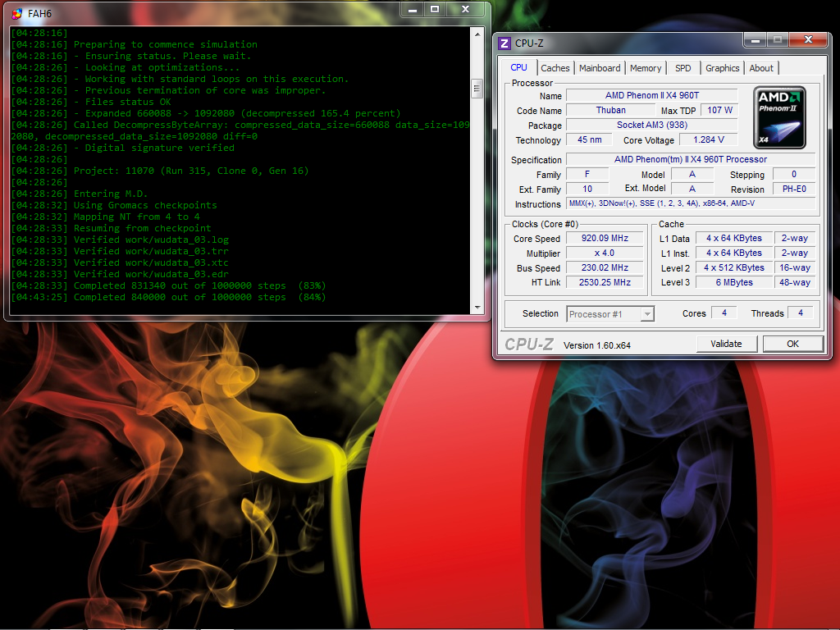Click FAH6 scrollbar down arrow
Screen dimensions: 840x630
pyautogui.click(x=477, y=308)
